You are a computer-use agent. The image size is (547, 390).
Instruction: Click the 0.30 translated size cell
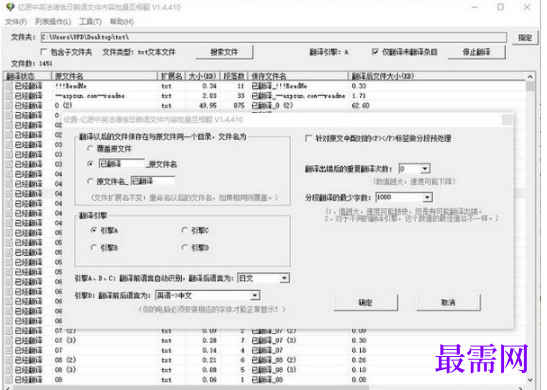(x=359, y=340)
